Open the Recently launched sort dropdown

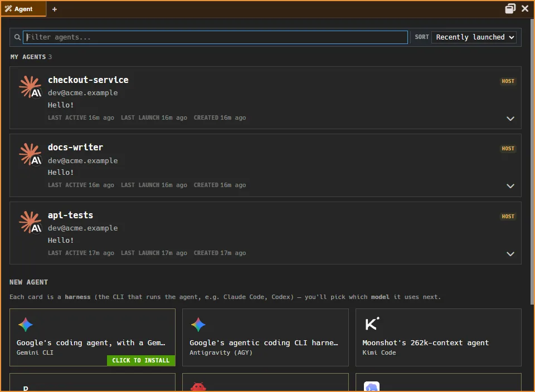[x=474, y=37]
